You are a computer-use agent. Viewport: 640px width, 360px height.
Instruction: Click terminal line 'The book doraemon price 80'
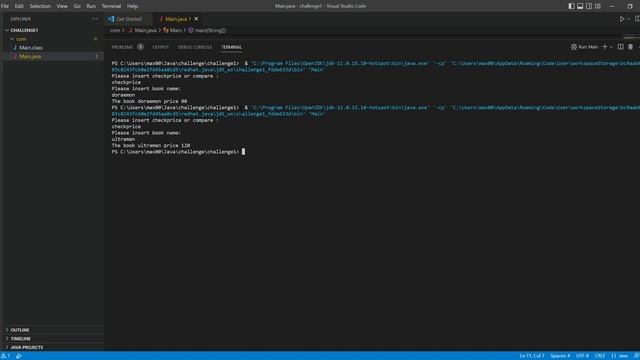[149, 101]
